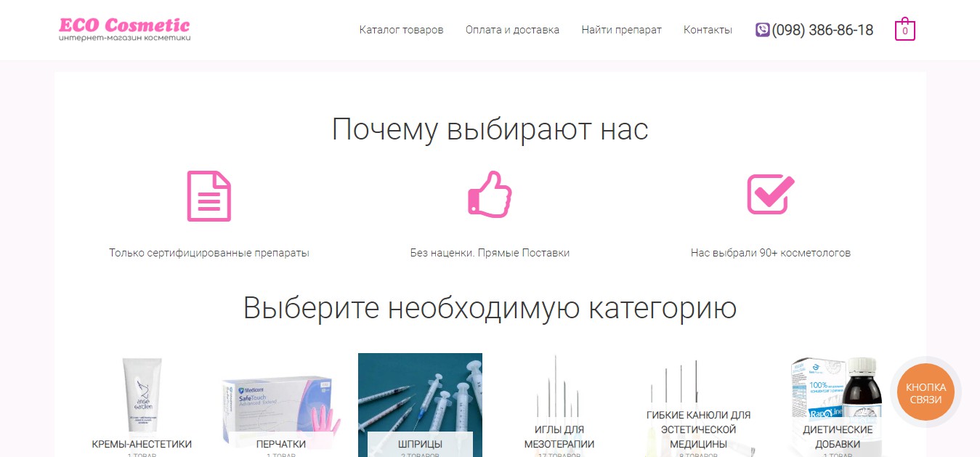
Task: Open Иглы для мезотерапии category
Action: click(x=559, y=437)
